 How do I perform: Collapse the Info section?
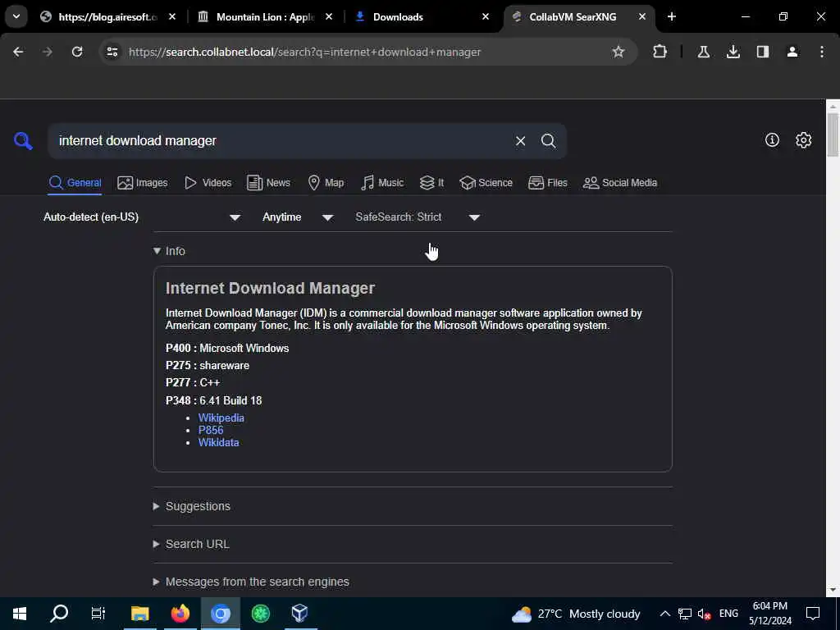coord(169,251)
